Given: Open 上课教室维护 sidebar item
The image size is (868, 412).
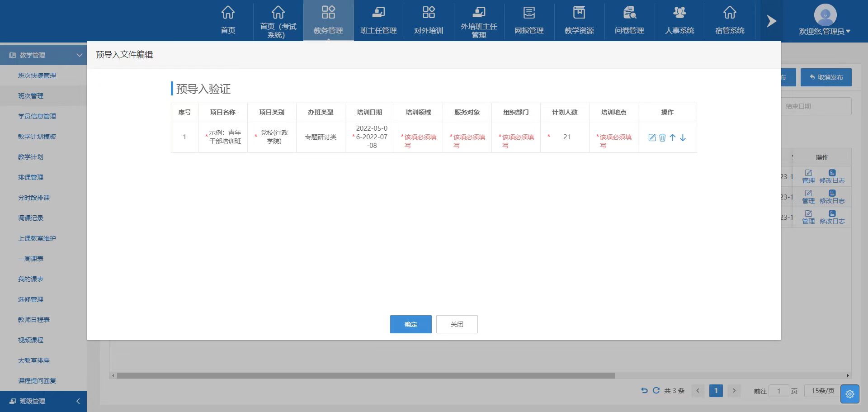Looking at the screenshot, I should pyautogui.click(x=37, y=238).
